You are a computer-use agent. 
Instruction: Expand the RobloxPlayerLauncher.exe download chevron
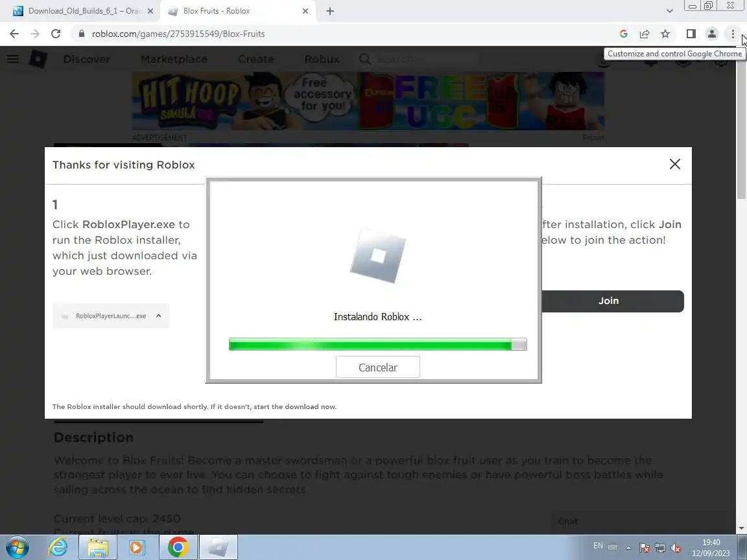click(159, 316)
